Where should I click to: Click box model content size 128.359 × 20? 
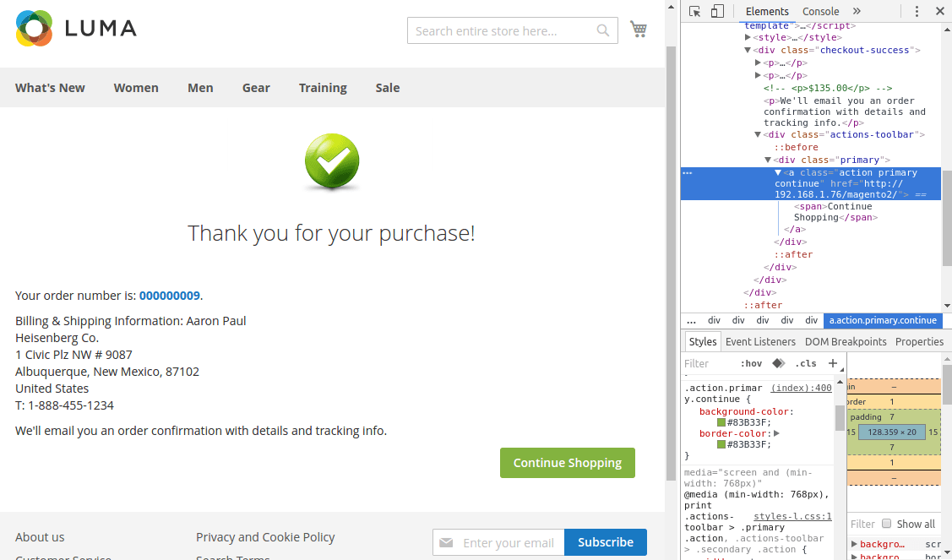tap(892, 432)
